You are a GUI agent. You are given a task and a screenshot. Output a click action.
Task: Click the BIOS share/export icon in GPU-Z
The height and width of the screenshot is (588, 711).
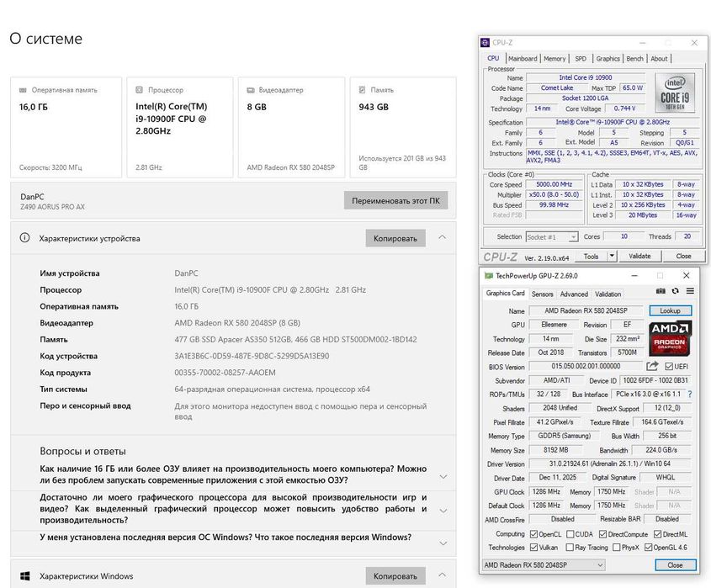(x=652, y=366)
